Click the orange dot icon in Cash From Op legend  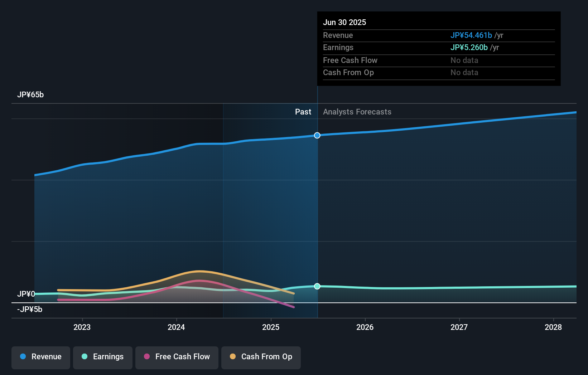[232, 357]
